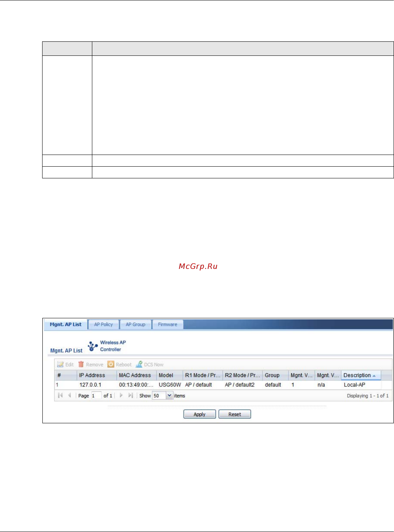Image resolution: width=394 pixels, height=532 pixels.
Task: Sort by the MAC Address column header
Action: 137,375
